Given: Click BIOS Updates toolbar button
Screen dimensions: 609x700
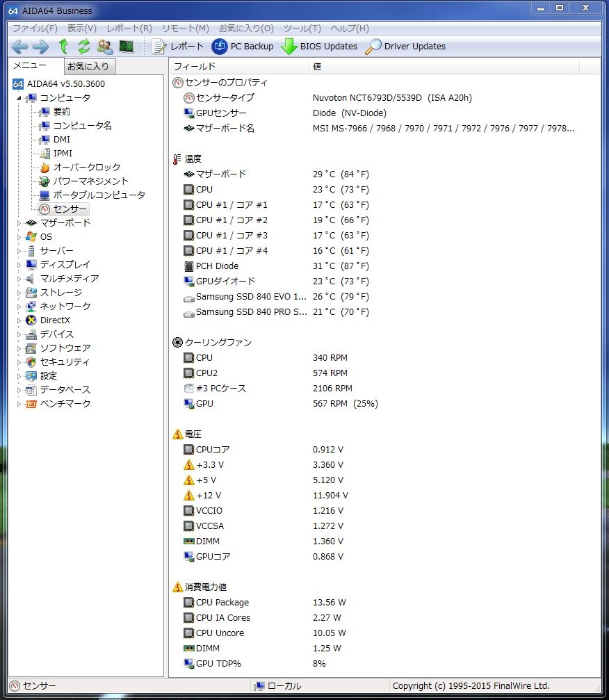Looking at the screenshot, I should (319, 47).
